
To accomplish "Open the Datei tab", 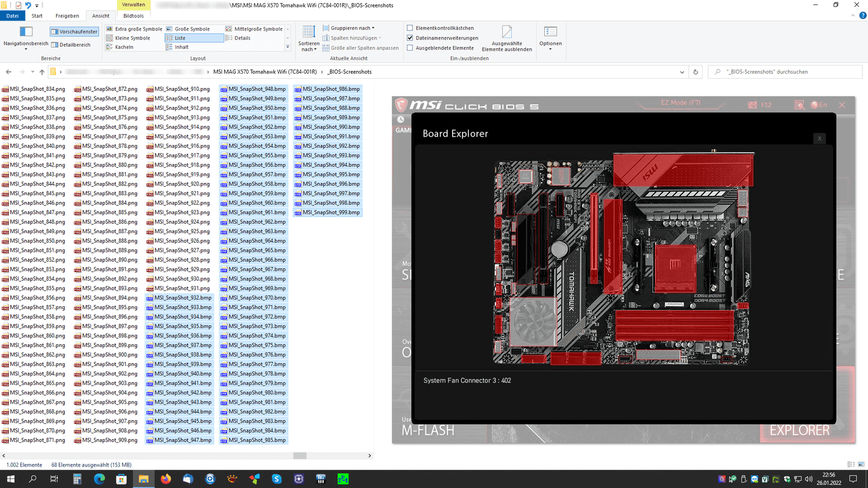I will pos(12,16).
